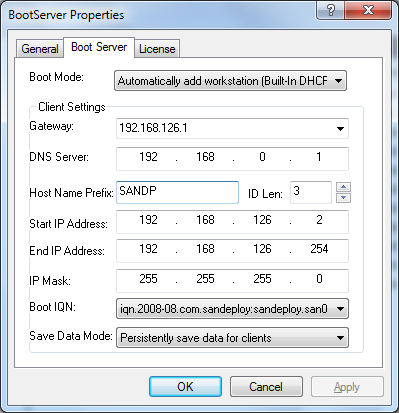Viewport: 399px width, 413px height.
Task: Click the Host Name Prefix label
Action: click(x=71, y=193)
